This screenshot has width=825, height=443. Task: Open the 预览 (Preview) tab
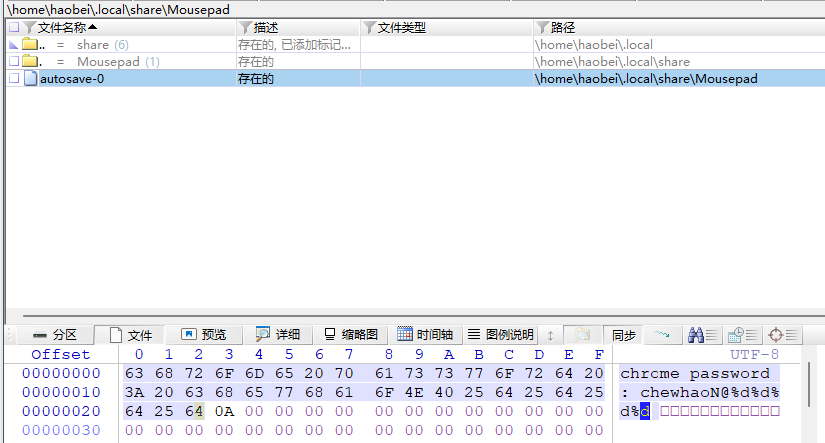204,335
